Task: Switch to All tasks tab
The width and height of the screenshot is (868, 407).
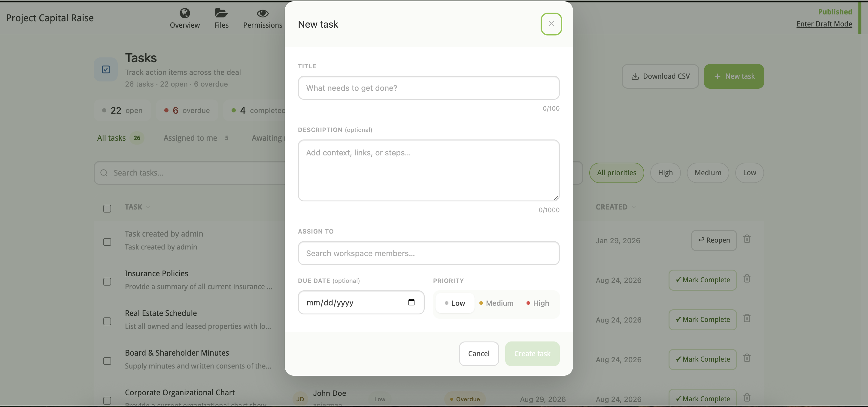Action: (120, 138)
